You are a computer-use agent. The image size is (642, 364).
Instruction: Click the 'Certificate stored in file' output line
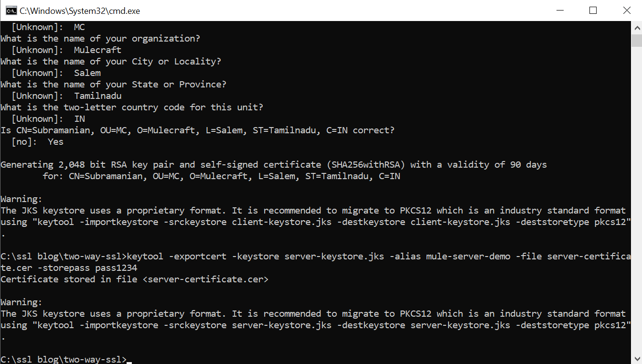click(134, 279)
